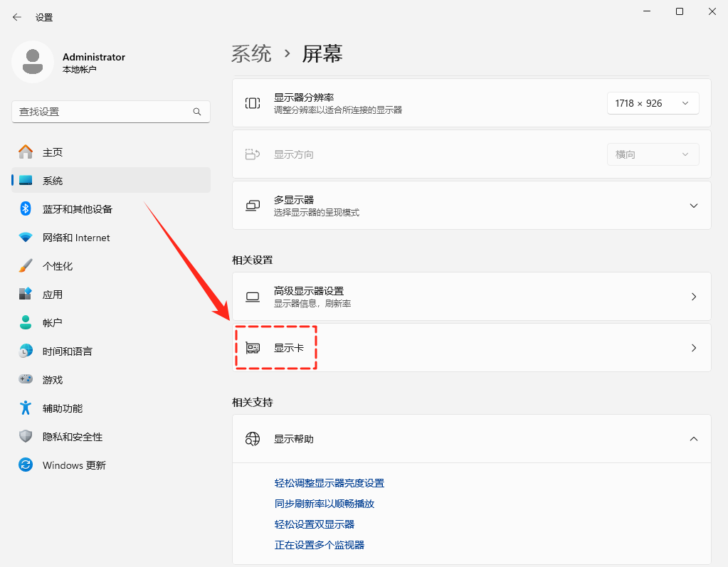Collapse the 显示帮助 section
The height and width of the screenshot is (567, 728).
(693, 439)
